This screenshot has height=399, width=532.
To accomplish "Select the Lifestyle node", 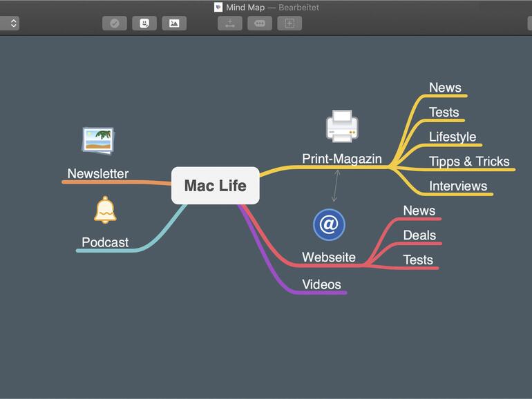I will pos(453,137).
